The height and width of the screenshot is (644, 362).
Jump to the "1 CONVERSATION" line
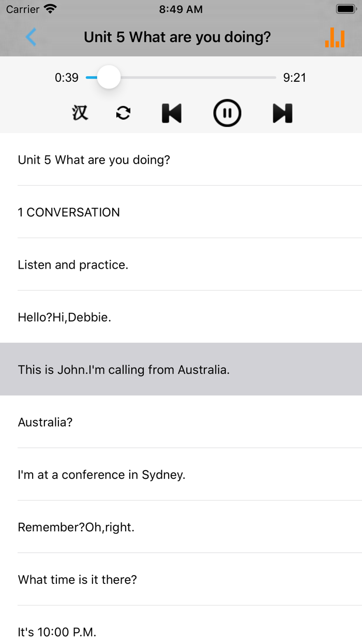click(69, 212)
